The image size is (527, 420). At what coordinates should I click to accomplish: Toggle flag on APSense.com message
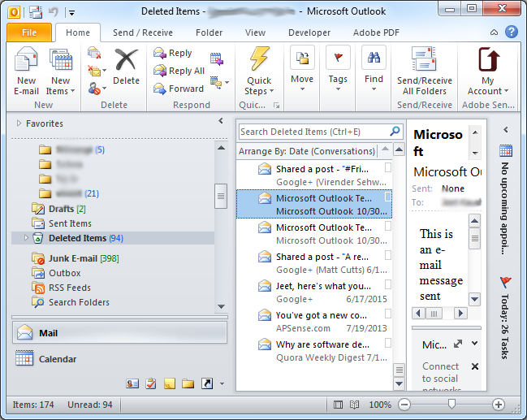[x=388, y=314]
